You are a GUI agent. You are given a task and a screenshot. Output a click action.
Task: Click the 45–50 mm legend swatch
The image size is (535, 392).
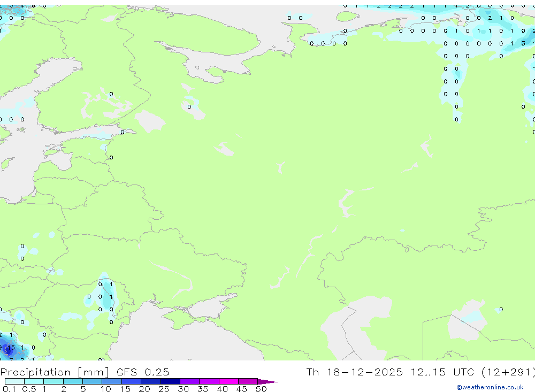tap(248, 381)
